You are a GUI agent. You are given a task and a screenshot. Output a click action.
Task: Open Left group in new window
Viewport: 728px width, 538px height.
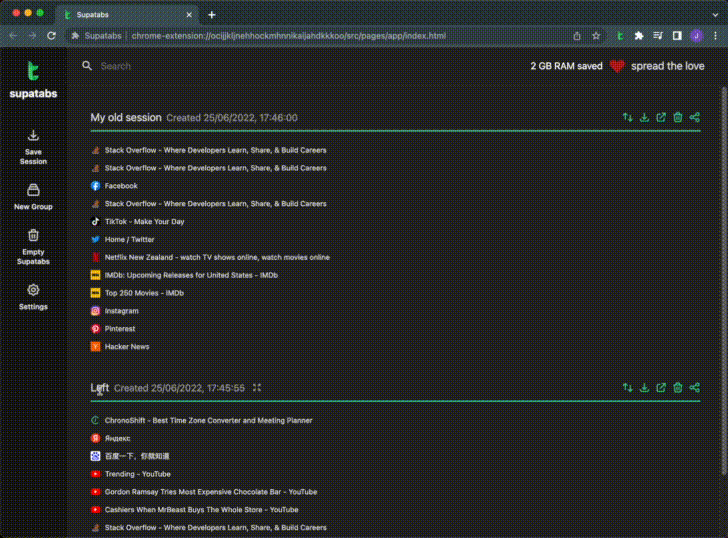pyautogui.click(x=661, y=388)
